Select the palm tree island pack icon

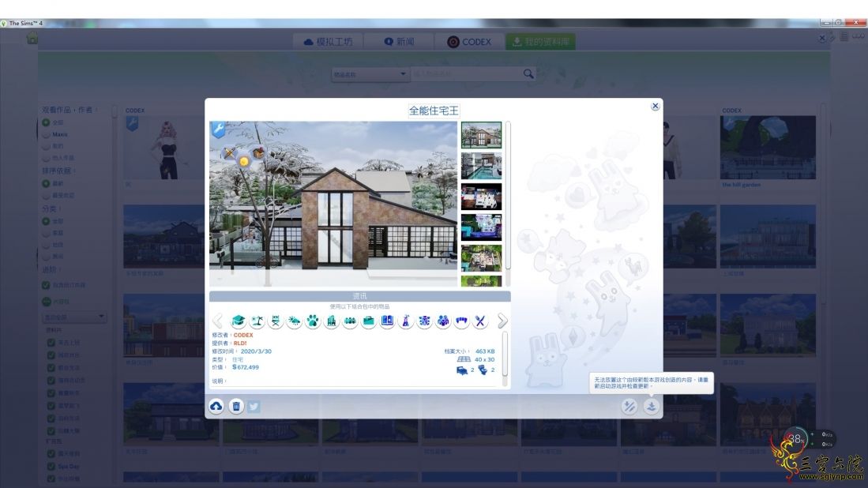click(257, 321)
